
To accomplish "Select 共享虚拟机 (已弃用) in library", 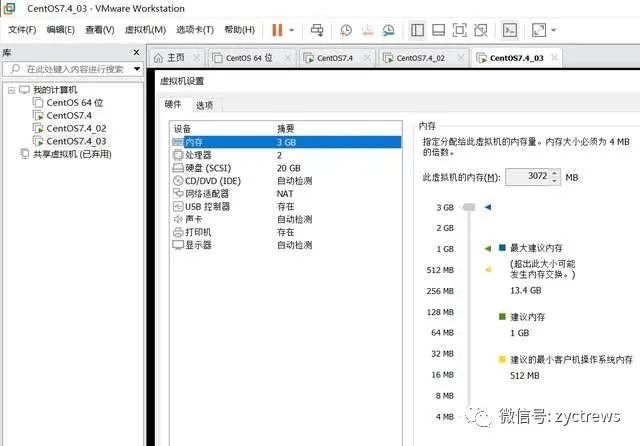I will point(72,154).
